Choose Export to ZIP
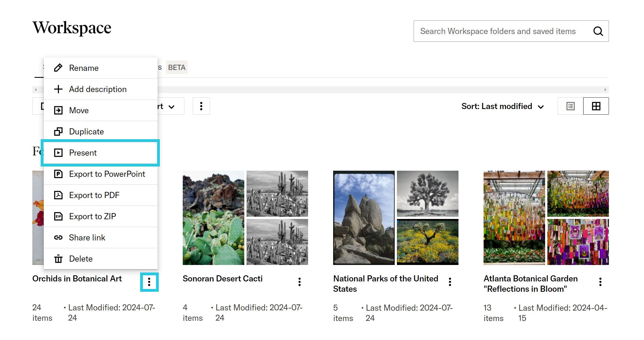Screen dimensions: 644x340 101,216
